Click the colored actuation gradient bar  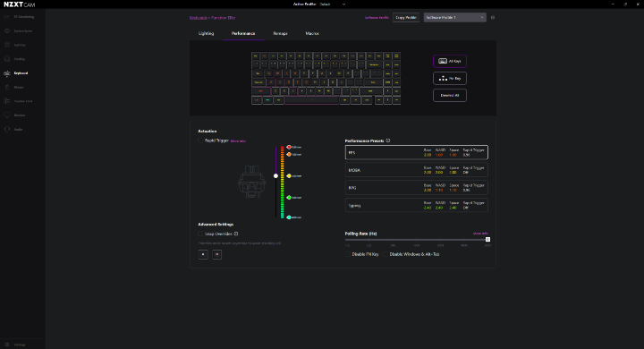click(x=282, y=182)
